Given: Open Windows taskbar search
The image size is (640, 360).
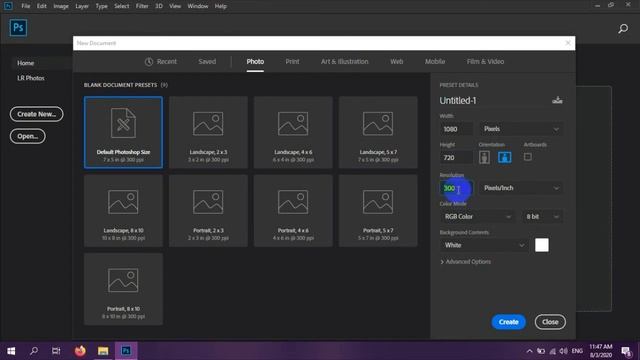Looking at the screenshot, I should 34,351.
